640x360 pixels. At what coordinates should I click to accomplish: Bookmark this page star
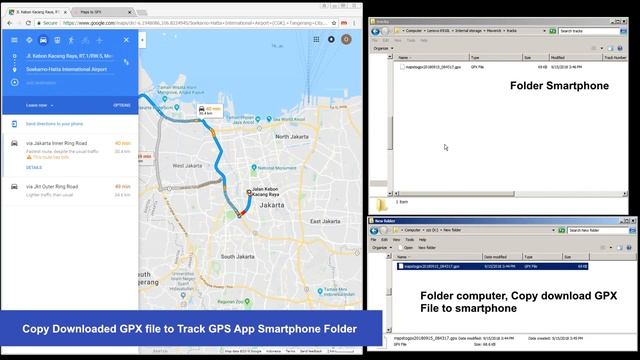334,23
